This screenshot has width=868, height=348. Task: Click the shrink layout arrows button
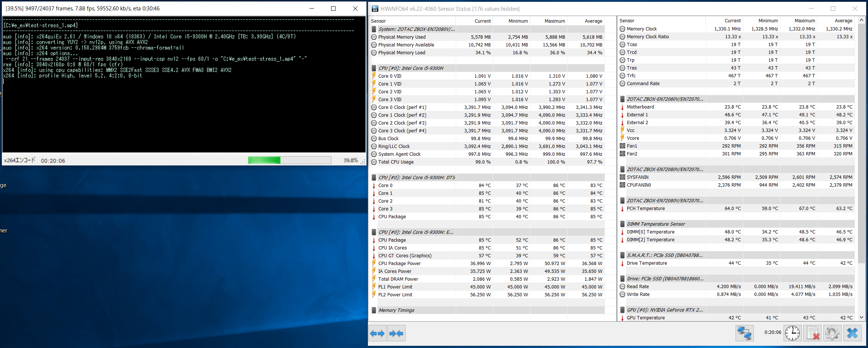(x=396, y=333)
